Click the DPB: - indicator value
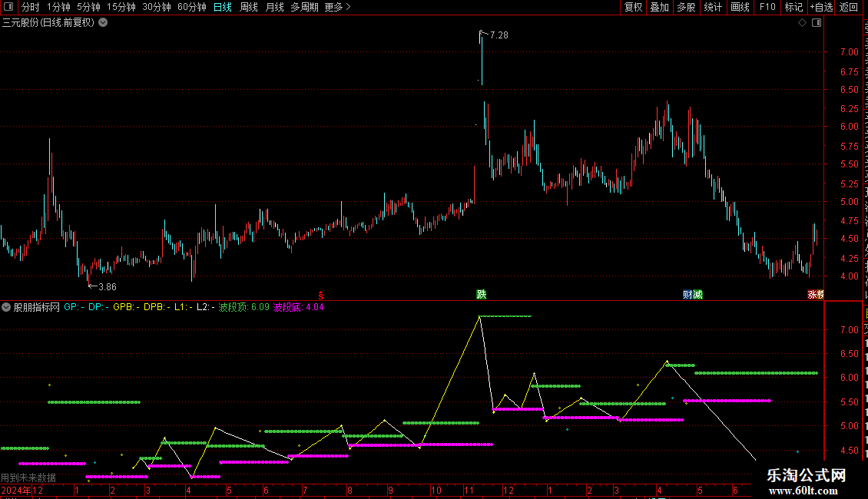The image size is (868, 499). (x=157, y=307)
